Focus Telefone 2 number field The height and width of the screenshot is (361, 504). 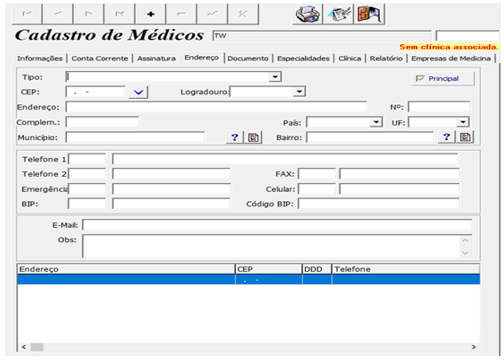tap(171, 174)
